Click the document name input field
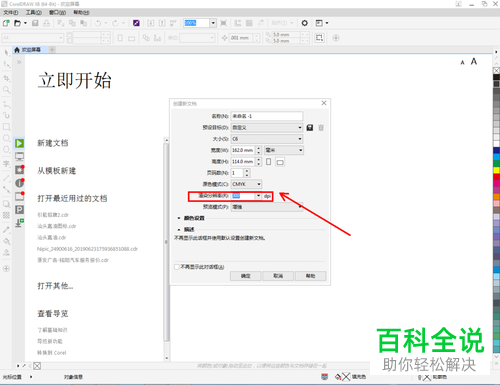The width and height of the screenshot is (500, 385). click(267, 116)
